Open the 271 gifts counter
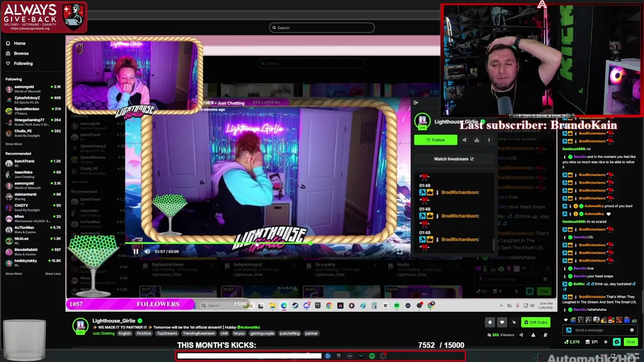This screenshot has width=644, height=362. [x=592, y=342]
